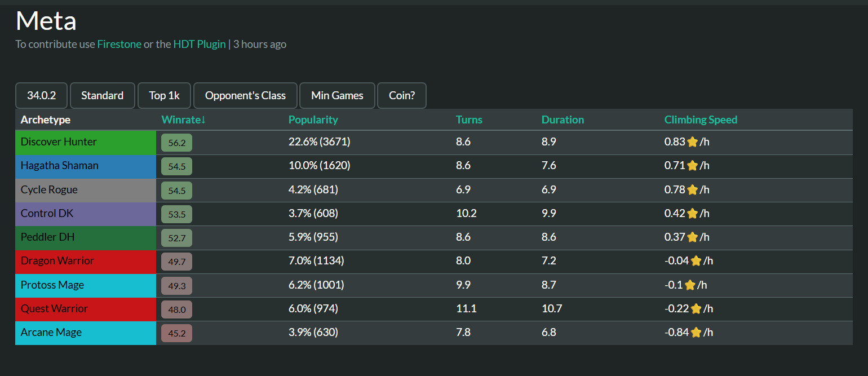Image resolution: width=868 pixels, height=376 pixels.
Task: Open the 34.0.2 patch version dropdown
Action: click(41, 95)
